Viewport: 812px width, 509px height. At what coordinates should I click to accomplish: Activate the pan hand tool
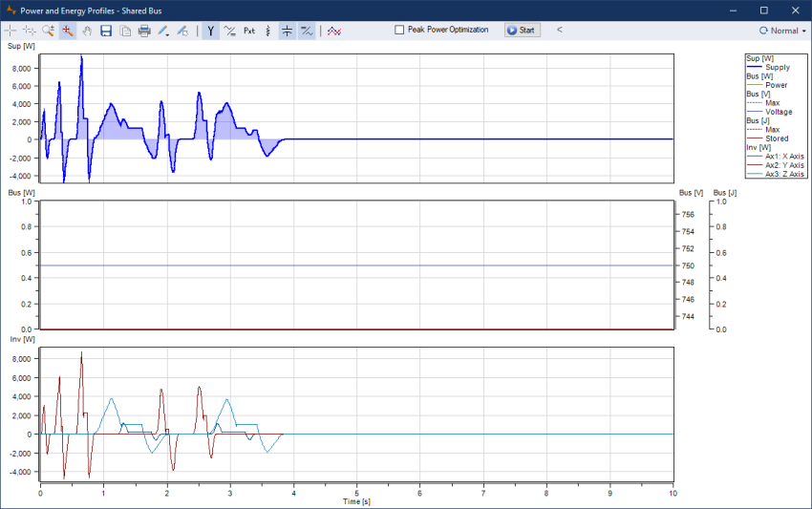pos(87,31)
